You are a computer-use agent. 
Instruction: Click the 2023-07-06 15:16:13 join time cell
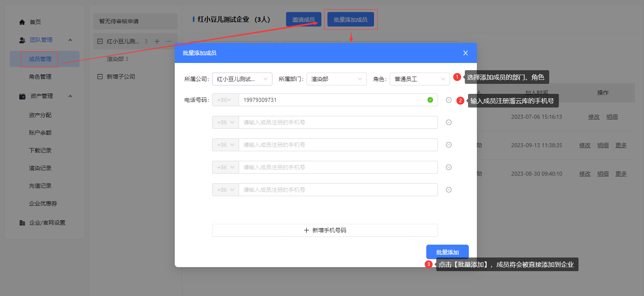[536, 117]
